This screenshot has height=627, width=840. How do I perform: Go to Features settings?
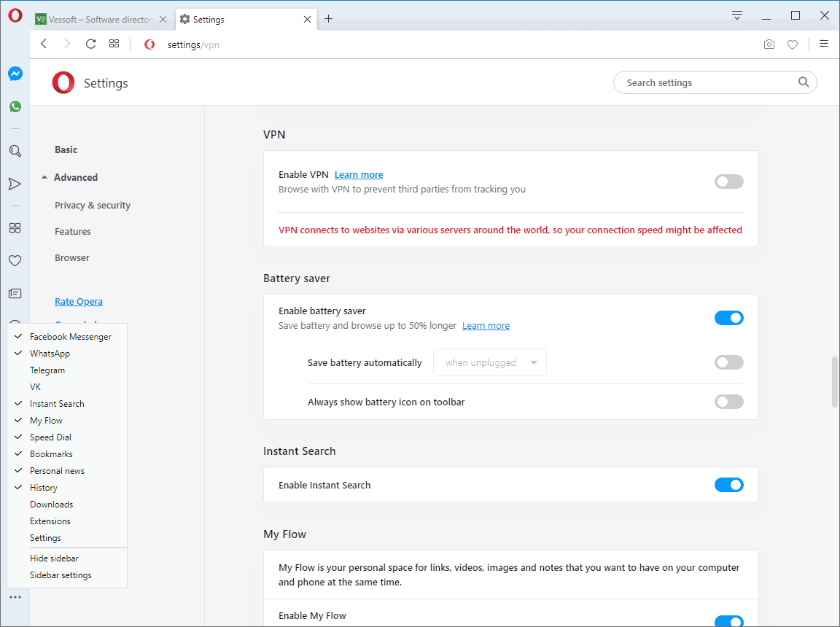pos(72,231)
